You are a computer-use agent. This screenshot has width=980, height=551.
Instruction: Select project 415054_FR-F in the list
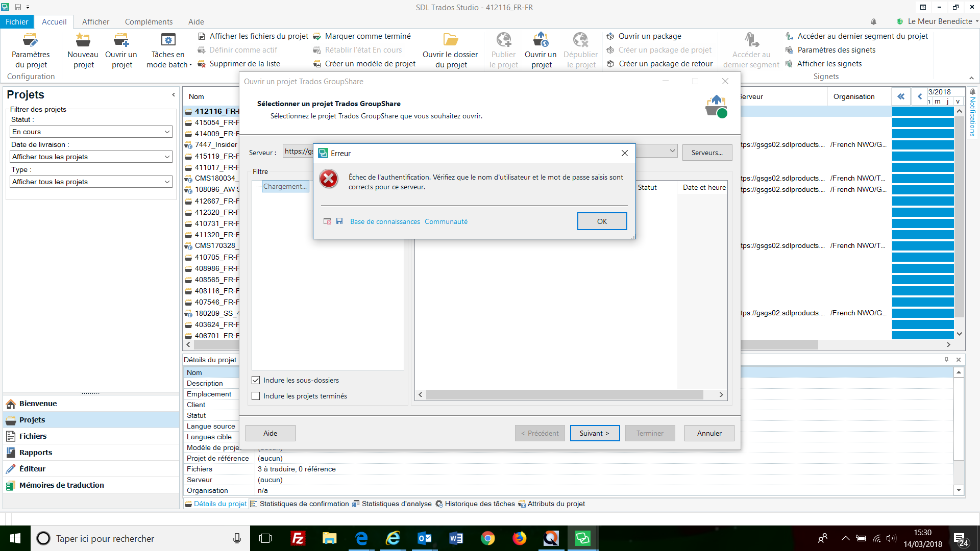coord(211,122)
